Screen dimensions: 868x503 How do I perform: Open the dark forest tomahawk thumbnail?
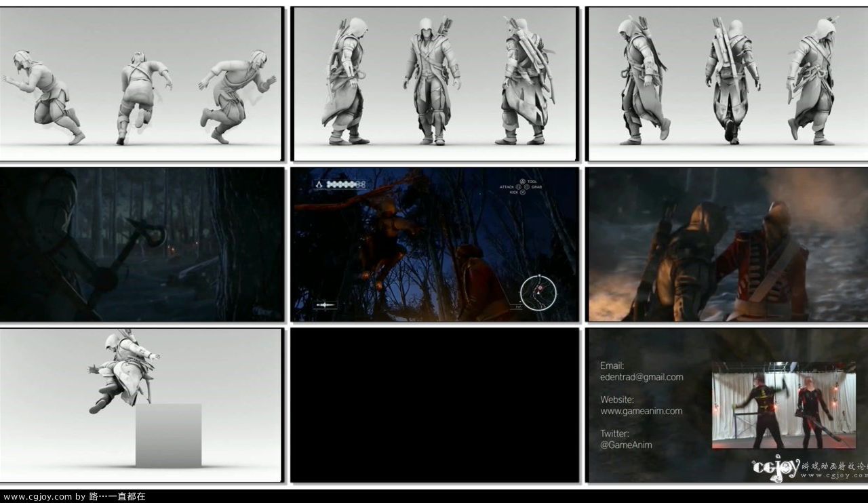[141, 245]
